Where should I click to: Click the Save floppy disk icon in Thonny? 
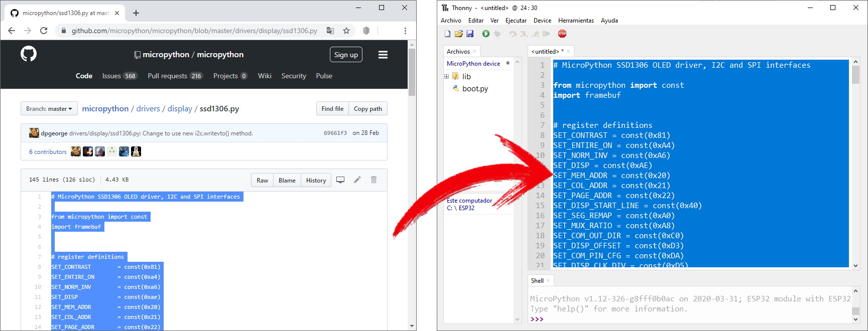470,34
